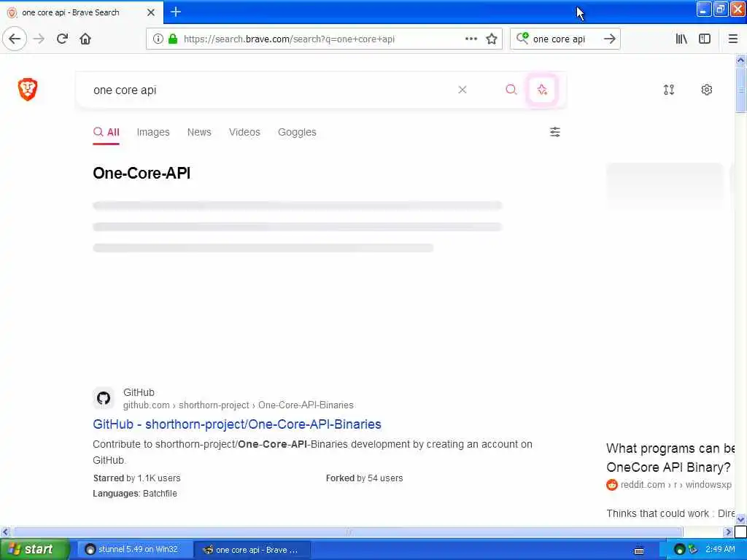The width and height of the screenshot is (747, 560).
Task: Click the browser address bar URL
Action: [289, 39]
